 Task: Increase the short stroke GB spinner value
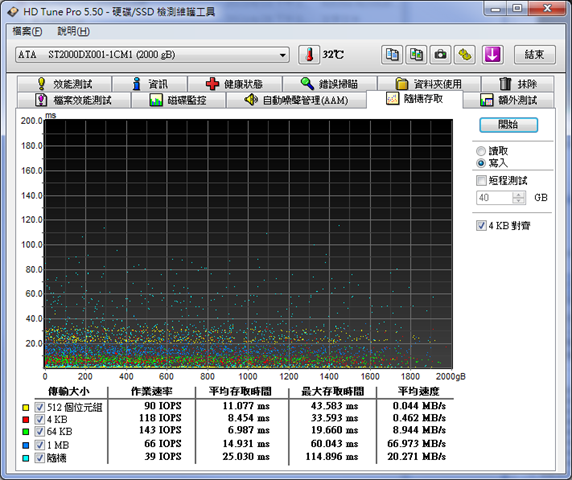518,194
